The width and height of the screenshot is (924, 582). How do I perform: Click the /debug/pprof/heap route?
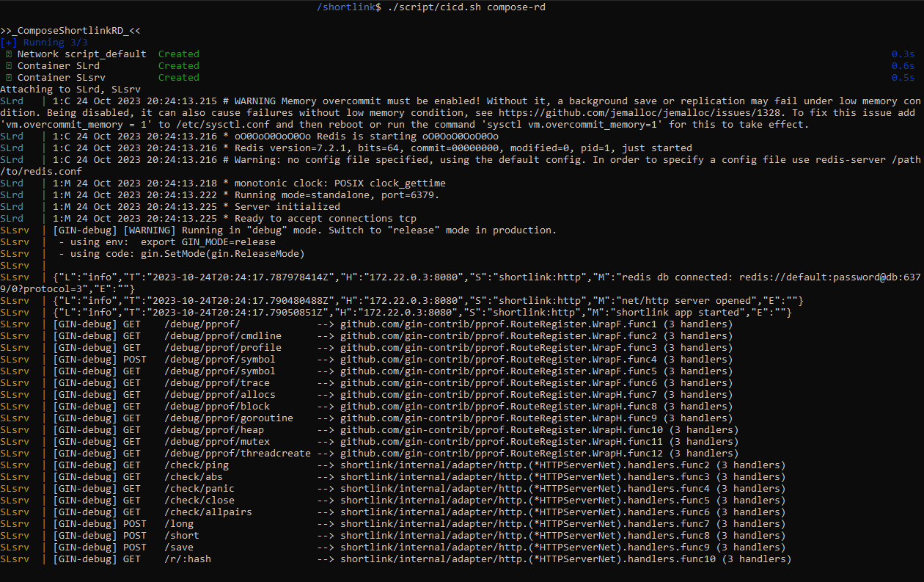pos(214,430)
